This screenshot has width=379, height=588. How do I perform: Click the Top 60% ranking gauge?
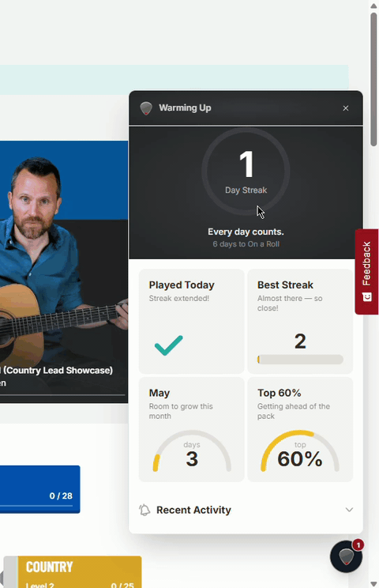300,451
